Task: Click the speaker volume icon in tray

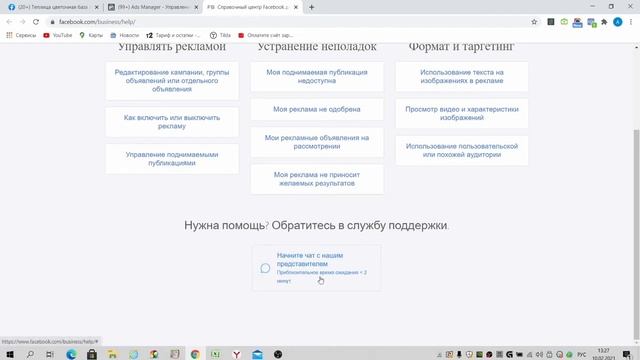Action: click(539, 354)
